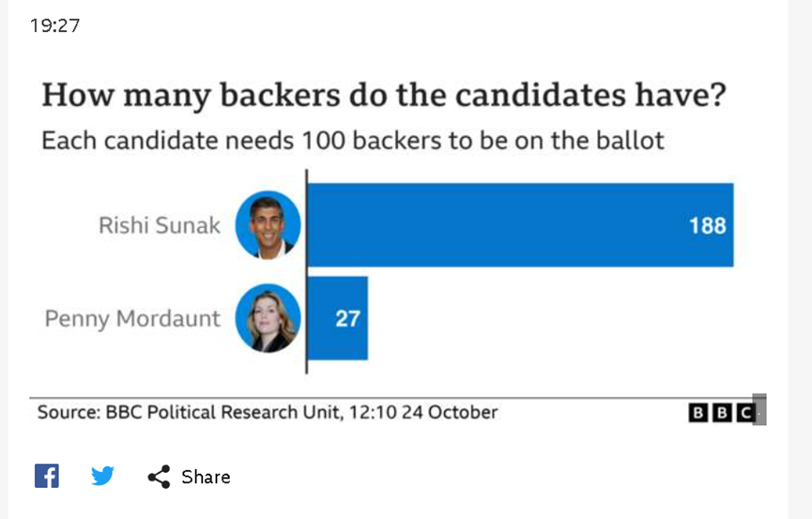812x519 pixels.
Task: Click the Rishi Sunak name label
Action: (x=160, y=225)
